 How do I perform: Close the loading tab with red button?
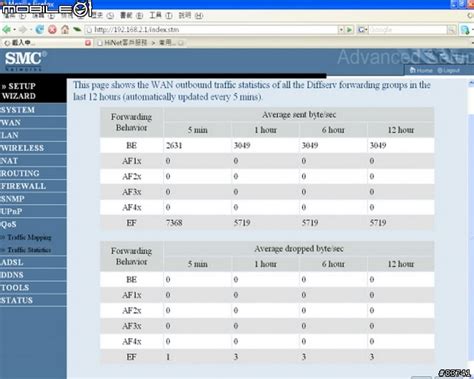click(x=88, y=43)
